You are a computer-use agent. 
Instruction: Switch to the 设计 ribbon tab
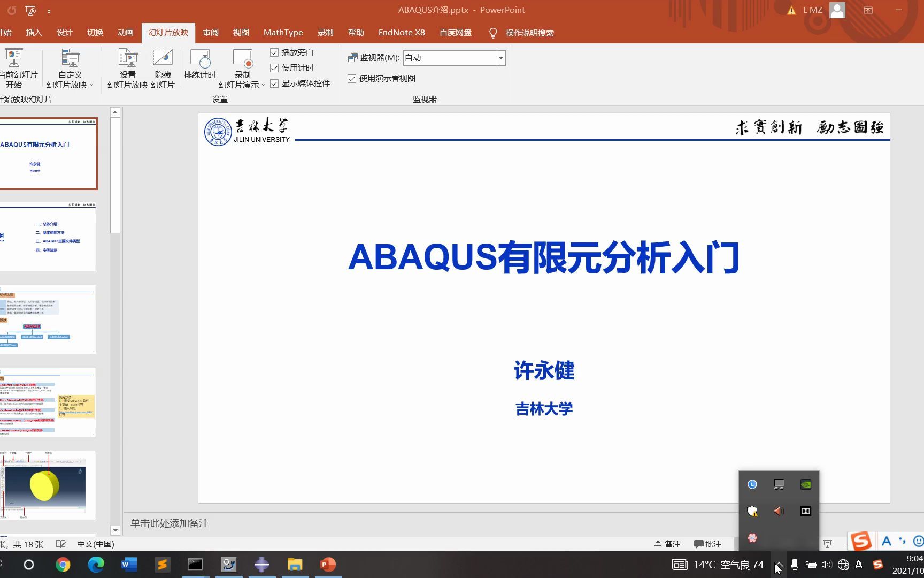64,33
